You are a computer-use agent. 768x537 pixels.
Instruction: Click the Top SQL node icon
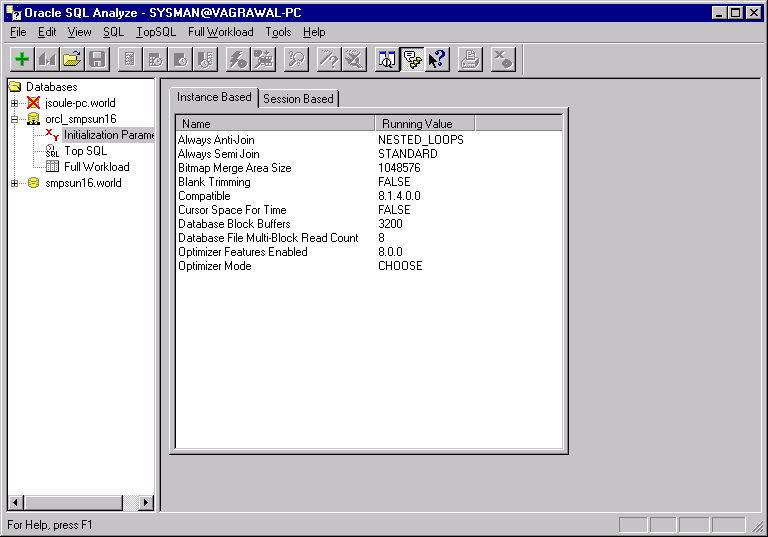coord(52,151)
